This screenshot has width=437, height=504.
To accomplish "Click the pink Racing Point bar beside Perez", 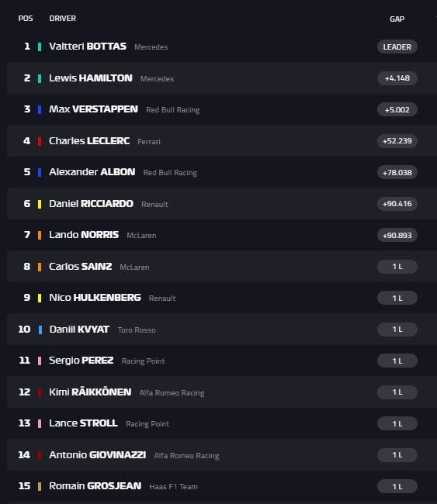I will 40,361.
